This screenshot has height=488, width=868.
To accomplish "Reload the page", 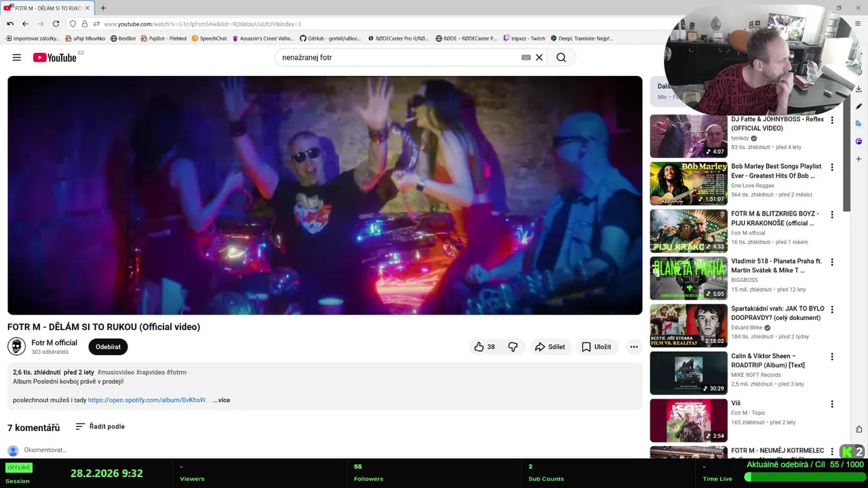I will (x=56, y=24).
